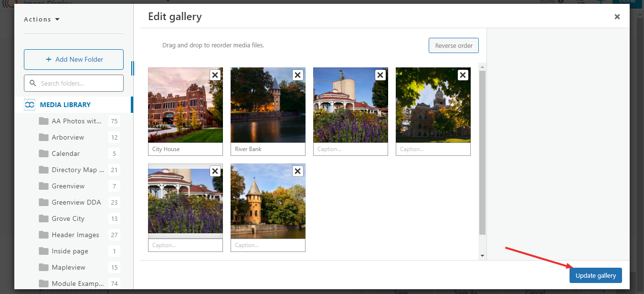The height and width of the screenshot is (294, 644).
Task: Open the Module Examples folder
Action: [79, 283]
